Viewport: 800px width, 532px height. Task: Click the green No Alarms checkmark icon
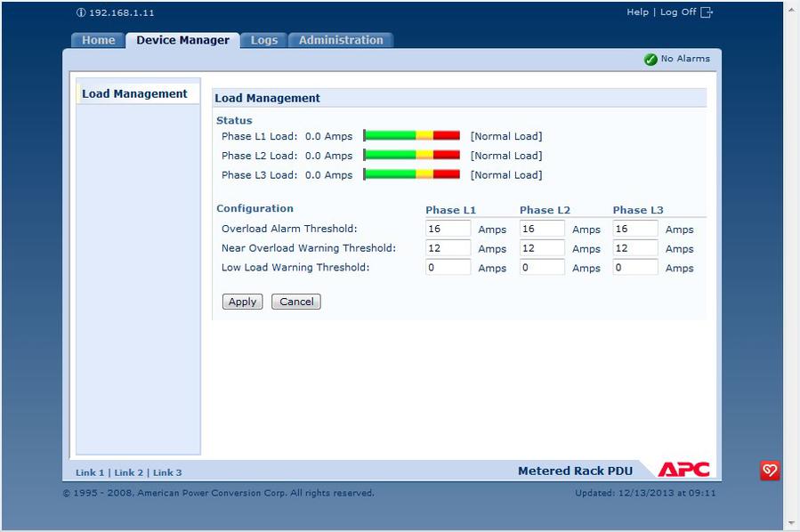point(651,60)
